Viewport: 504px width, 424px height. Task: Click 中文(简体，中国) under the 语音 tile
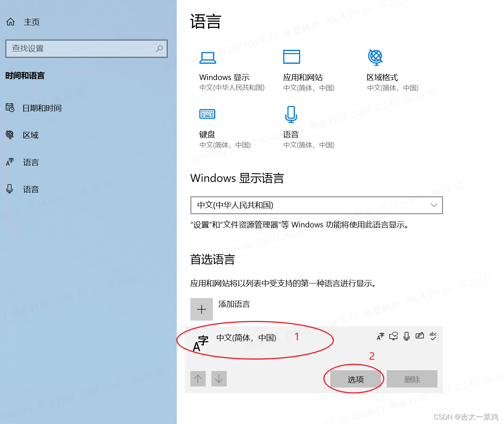pos(309,145)
